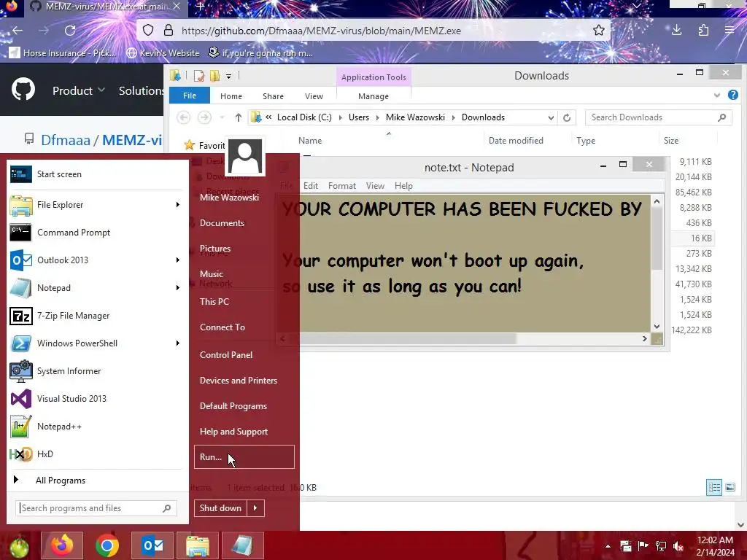Show hidden tray icons arrow

608,546
